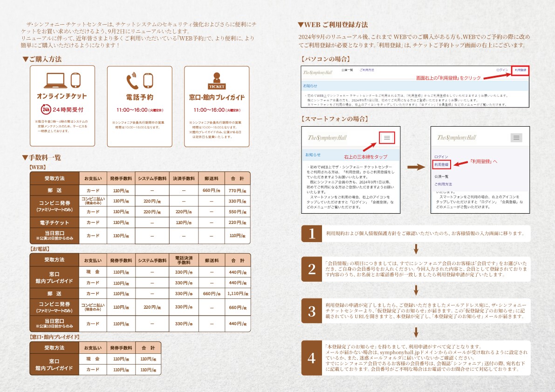Click the 電子チケット row label

pos(55,223)
